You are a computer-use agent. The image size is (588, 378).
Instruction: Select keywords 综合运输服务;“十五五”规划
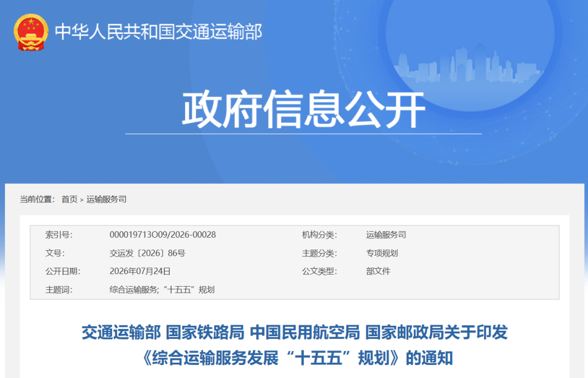[162, 289]
